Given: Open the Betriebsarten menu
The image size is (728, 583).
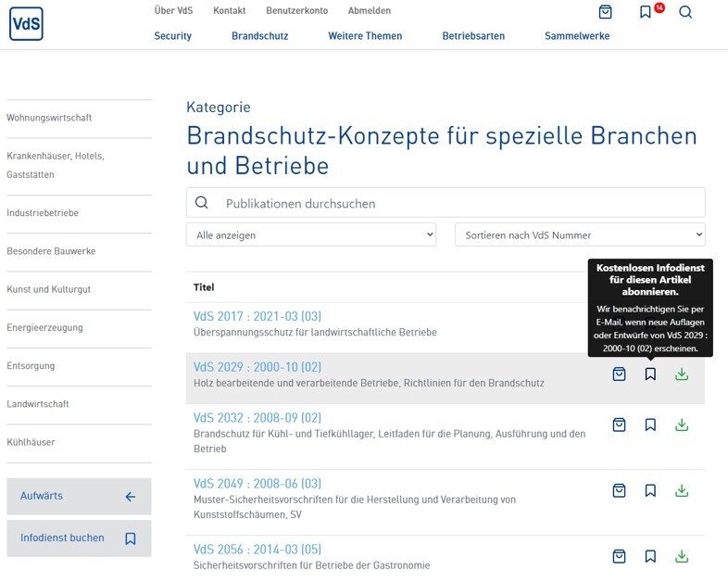Looking at the screenshot, I should click(473, 36).
